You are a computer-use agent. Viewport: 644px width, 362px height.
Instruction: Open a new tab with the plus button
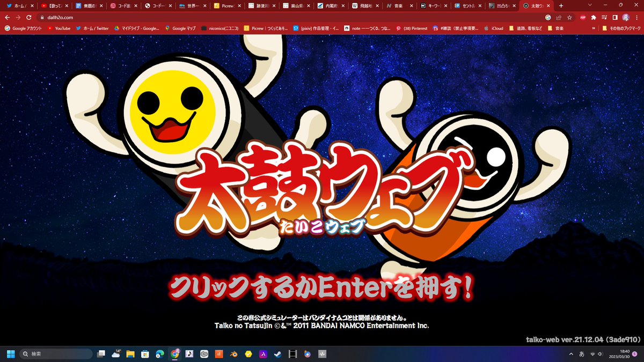pyautogui.click(x=561, y=5)
